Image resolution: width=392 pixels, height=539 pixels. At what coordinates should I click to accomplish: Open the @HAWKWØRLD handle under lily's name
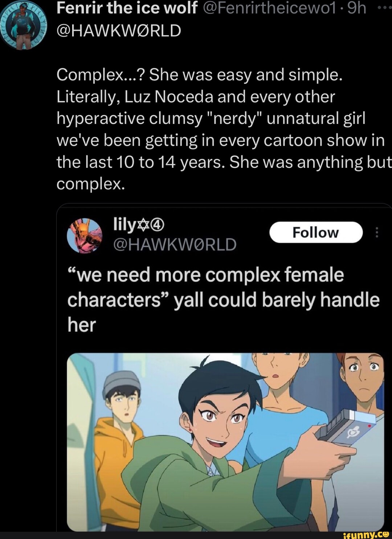(175, 244)
